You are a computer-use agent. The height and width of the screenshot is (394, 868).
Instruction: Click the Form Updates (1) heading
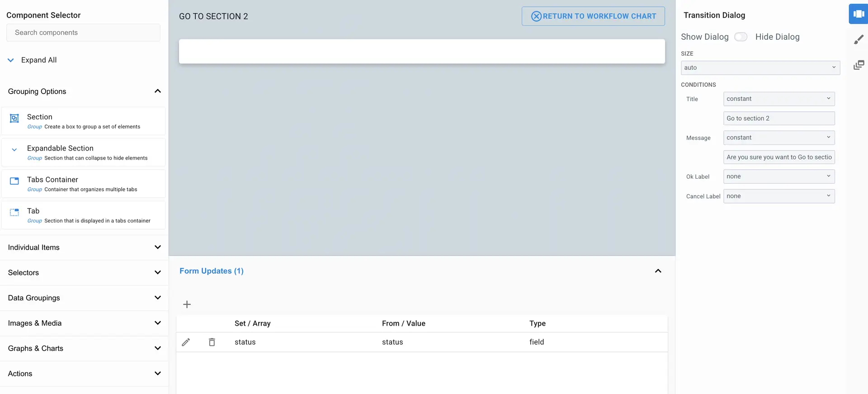tap(212, 271)
